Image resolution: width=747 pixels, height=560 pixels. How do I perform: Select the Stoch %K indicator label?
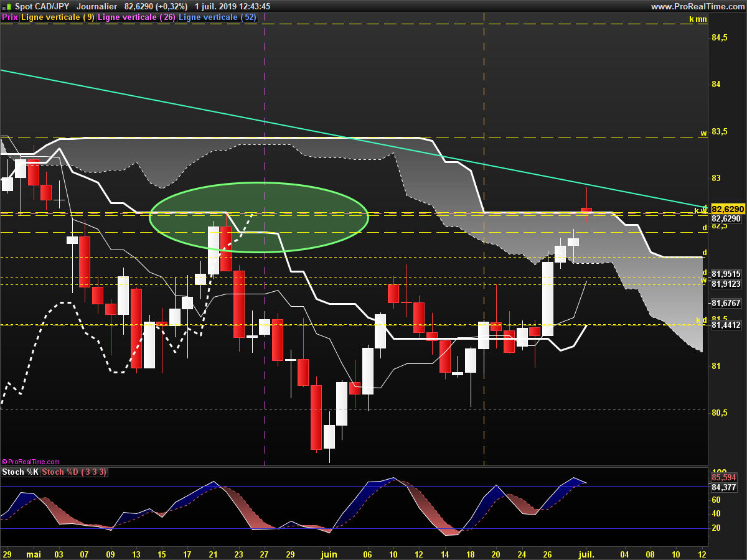click(x=20, y=472)
